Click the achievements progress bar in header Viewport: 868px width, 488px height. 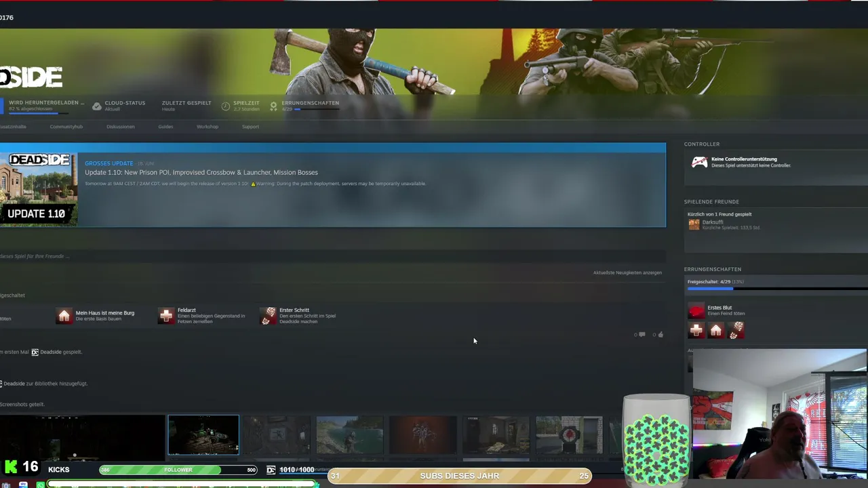pos(311,109)
